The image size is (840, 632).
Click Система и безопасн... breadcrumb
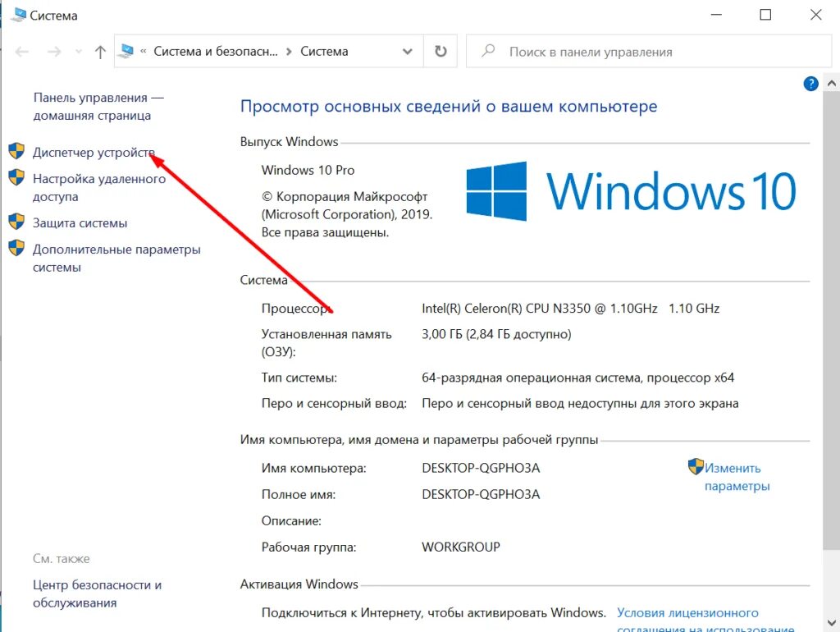point(216,52)
